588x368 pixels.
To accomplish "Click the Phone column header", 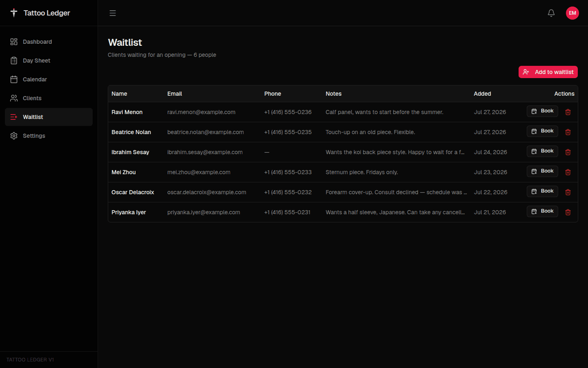I will click(x=272, y=94).
